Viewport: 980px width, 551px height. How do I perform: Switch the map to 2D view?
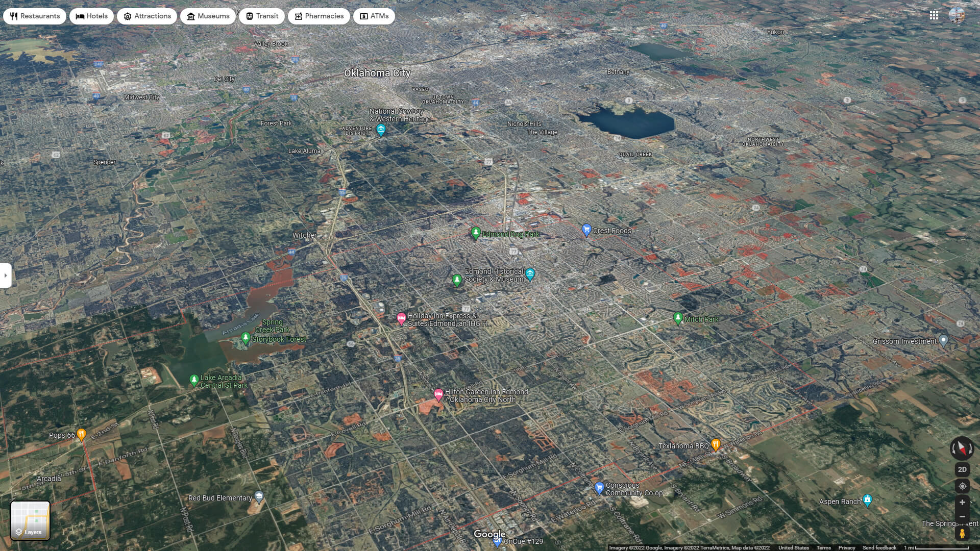click(962, 468)
